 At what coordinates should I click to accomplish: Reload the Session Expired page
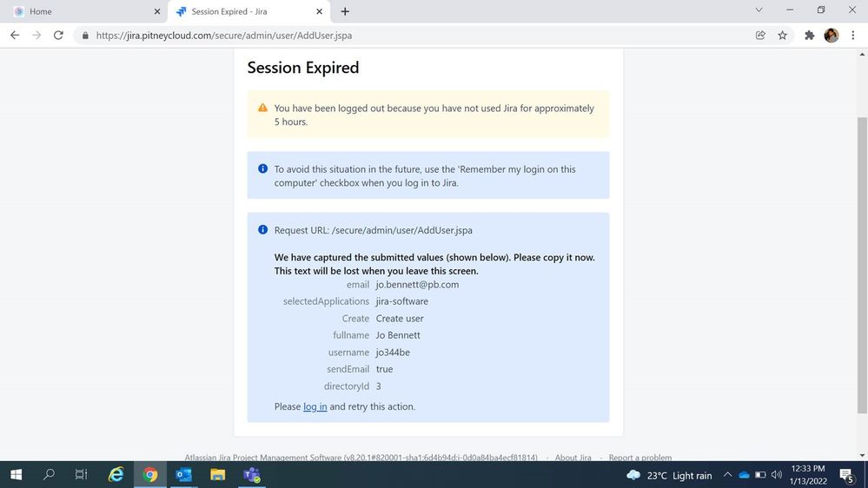point(58,36)
